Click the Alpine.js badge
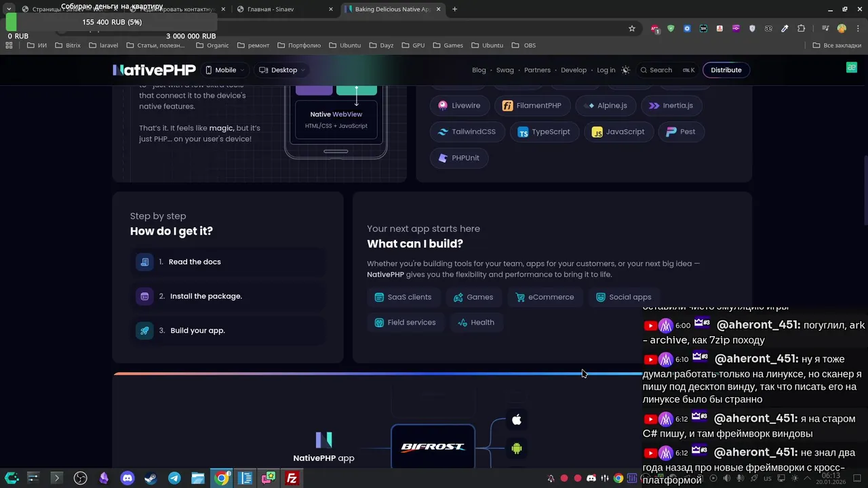 point(605,106)
